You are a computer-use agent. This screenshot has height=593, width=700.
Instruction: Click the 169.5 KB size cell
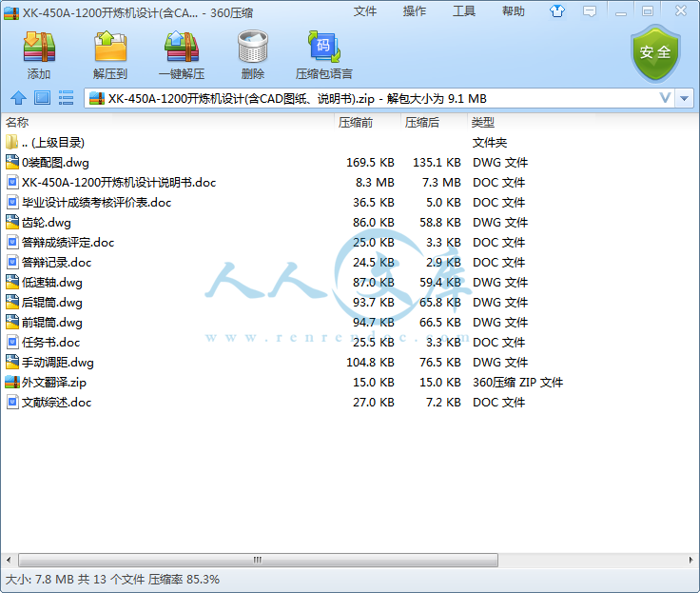[370, 162]
